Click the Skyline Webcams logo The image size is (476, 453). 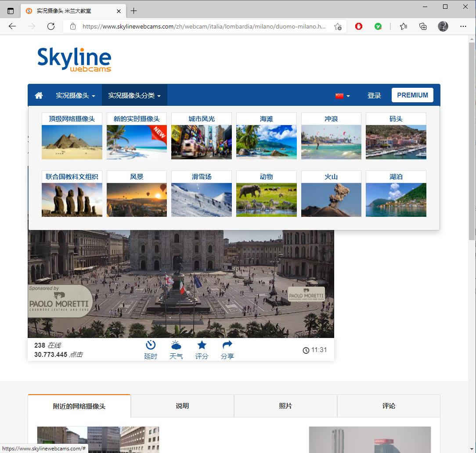click(74, 58)
